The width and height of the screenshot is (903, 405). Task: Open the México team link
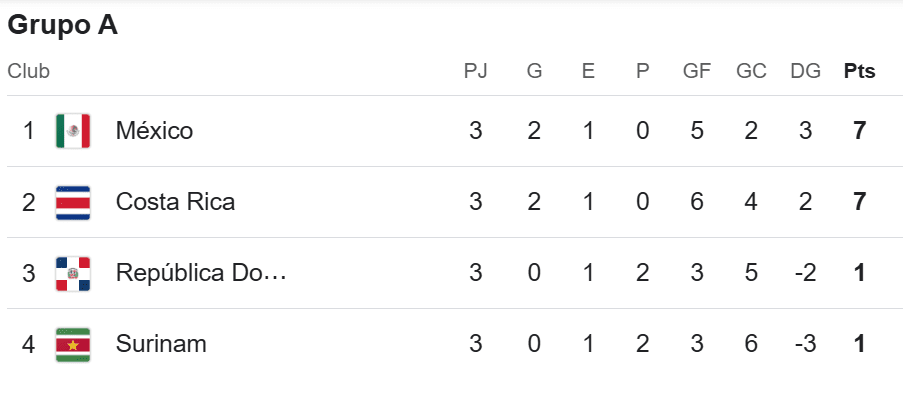click(x=154, y=131)
